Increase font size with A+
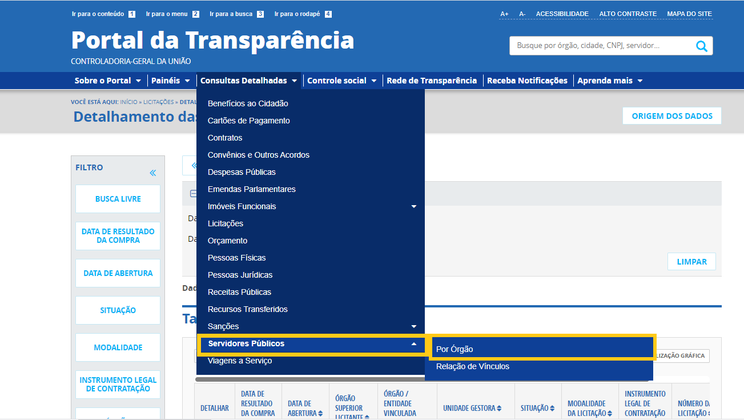744x420 pixels. [504, 14]
